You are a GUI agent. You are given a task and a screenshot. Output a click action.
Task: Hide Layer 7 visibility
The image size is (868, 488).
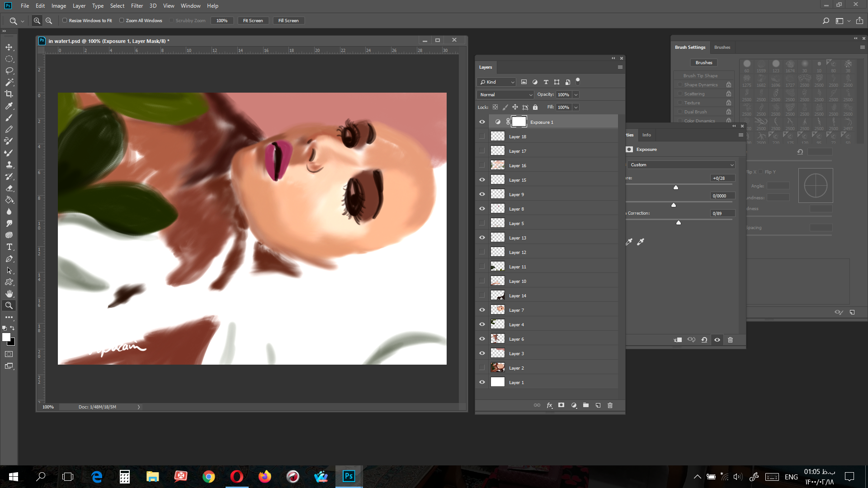point(482,310)
